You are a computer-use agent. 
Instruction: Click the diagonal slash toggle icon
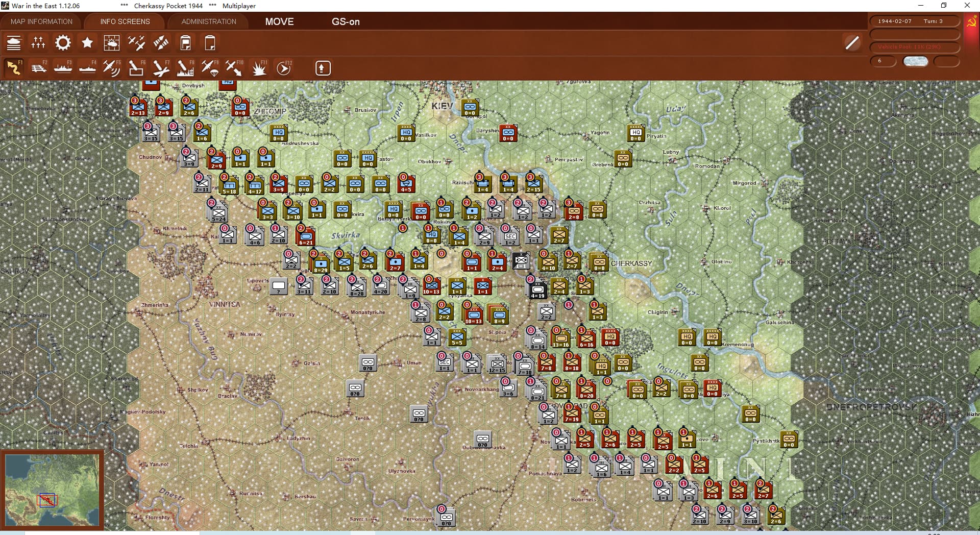coord(852,43)
